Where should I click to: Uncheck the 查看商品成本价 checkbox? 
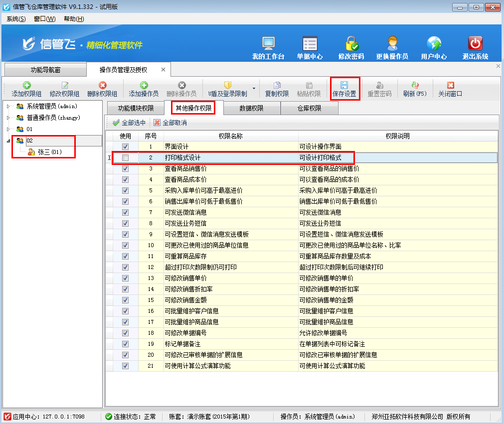[x=125, y=179]
